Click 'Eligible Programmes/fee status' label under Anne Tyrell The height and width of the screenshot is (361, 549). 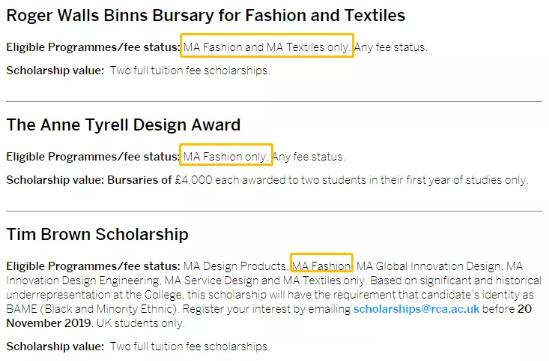[x=93, y=157]
